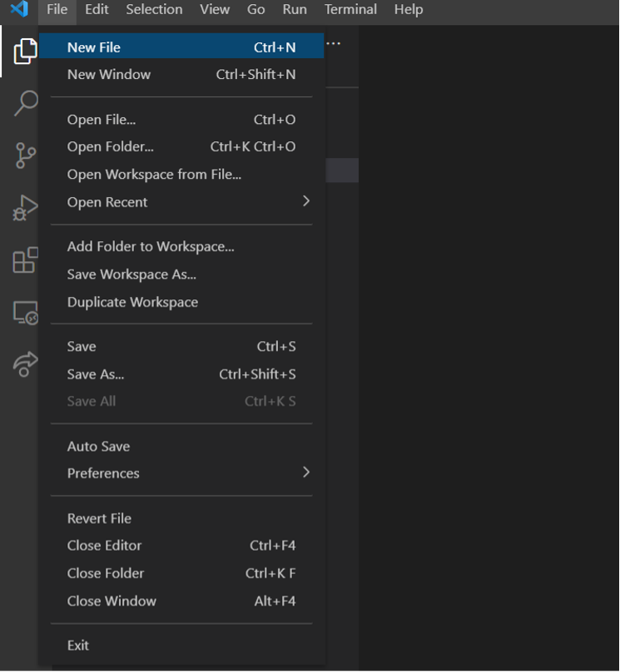This screenshot has width=620, height=672.
Task: Click Exit at the menu bottom
Action: click(181, 645)
